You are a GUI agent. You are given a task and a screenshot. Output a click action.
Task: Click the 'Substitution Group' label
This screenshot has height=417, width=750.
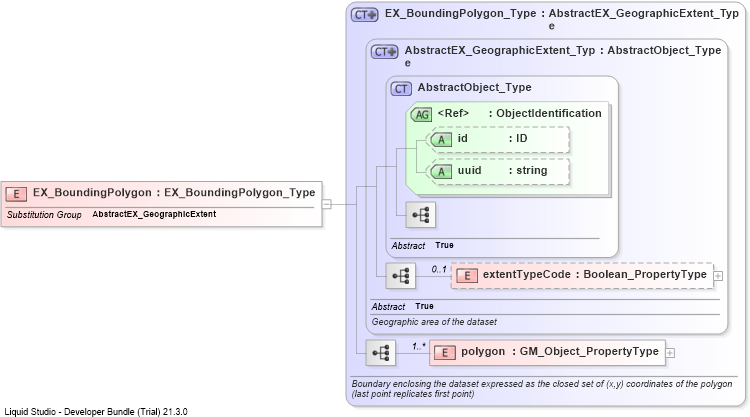click(x=44, y=215)
